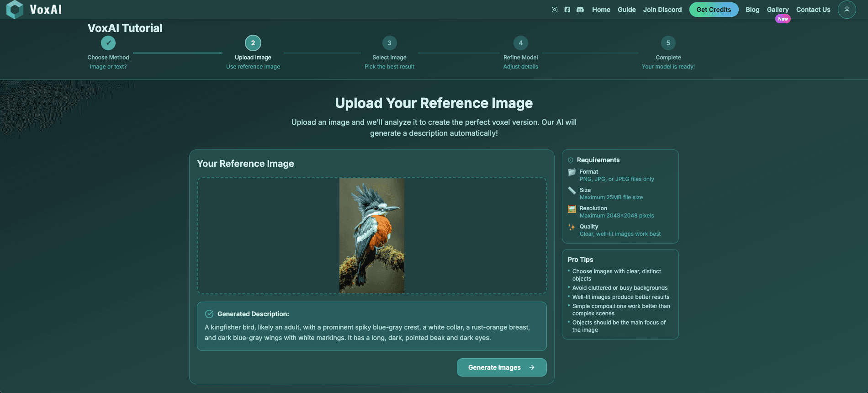The image size is (868, 393).
Task: Click the 'Choose Method' step label
Action: [108, 58]
